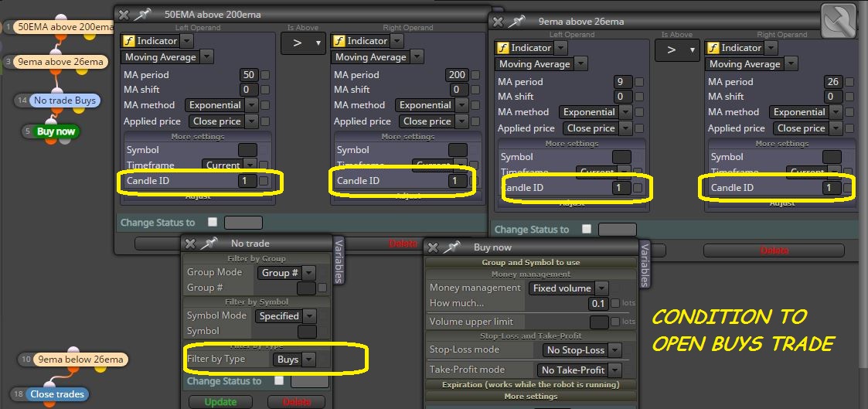The height and width of the screenshot is (409, 868).
Task: Tick MA shift checkbox in 50EMA left operand
Action: click(x=266, y=90)
